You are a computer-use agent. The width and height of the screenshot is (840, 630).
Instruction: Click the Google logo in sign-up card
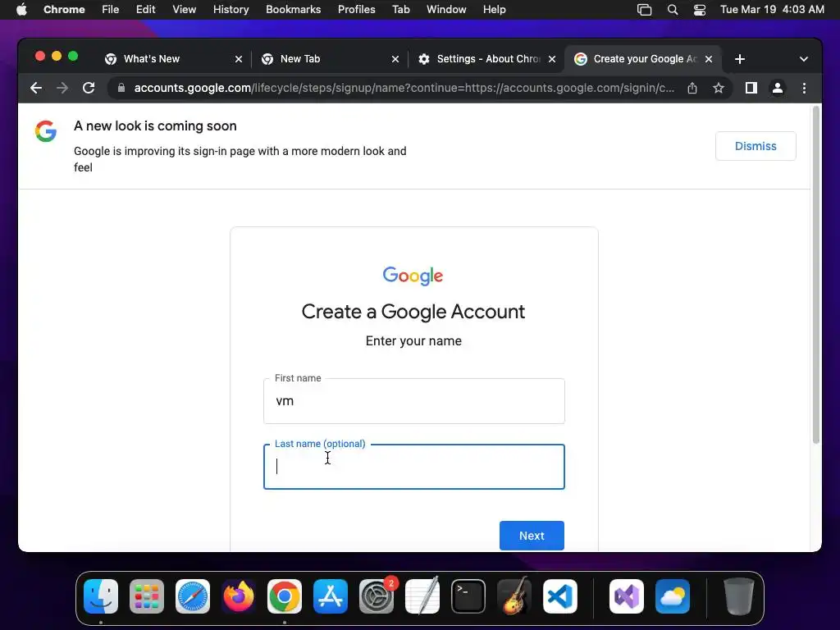point(413,276)
